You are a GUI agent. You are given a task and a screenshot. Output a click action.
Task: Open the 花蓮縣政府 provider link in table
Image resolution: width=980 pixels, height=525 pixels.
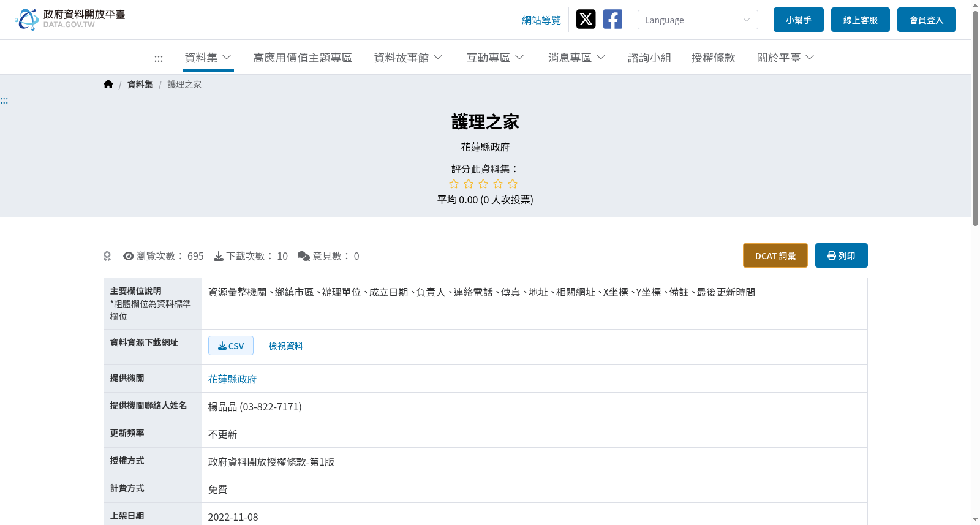coord(232,379)
